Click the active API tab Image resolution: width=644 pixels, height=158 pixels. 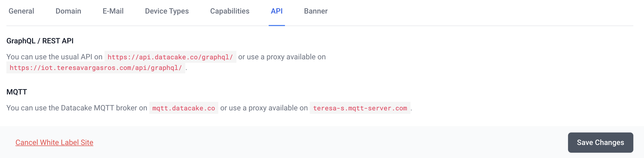[277, 11]
